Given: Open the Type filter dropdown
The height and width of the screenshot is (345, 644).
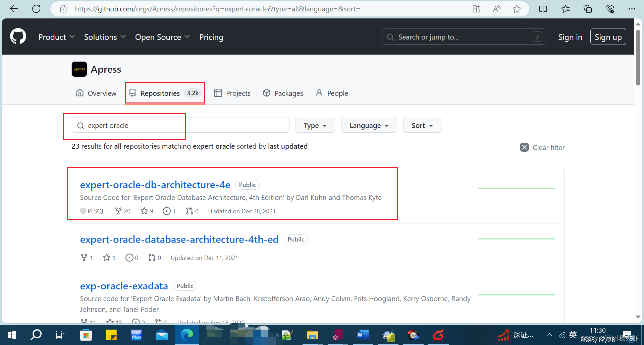Looking at the screenshot, I should point(315,125).
